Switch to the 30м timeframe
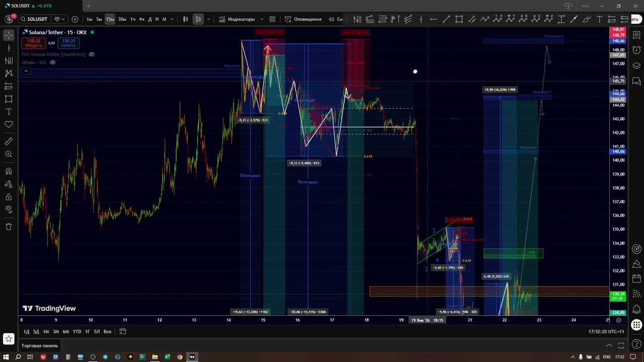644x362 pixels. [122, 19]
